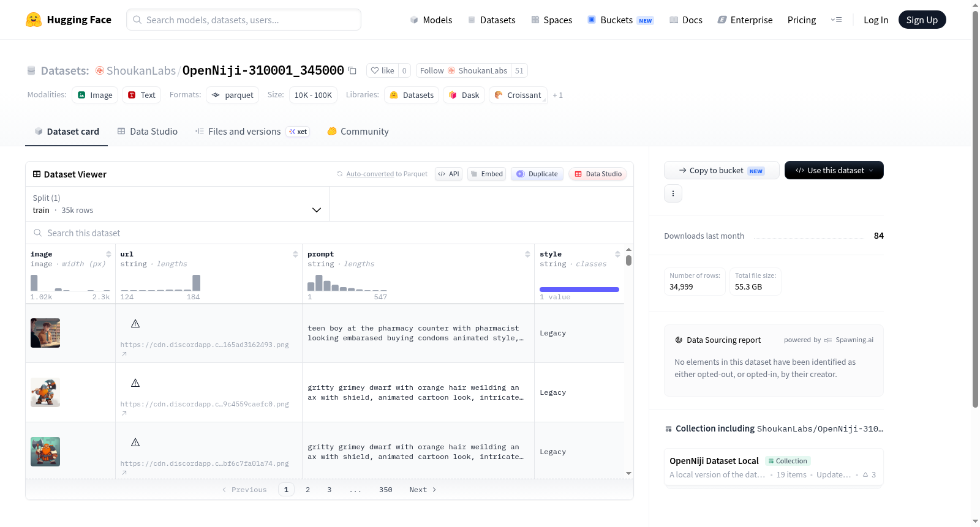Image resolution: width=980 pixels, height=527 pixels.
Task: Go to Spaces in the top navigation
Action: (x=551, y=20)
